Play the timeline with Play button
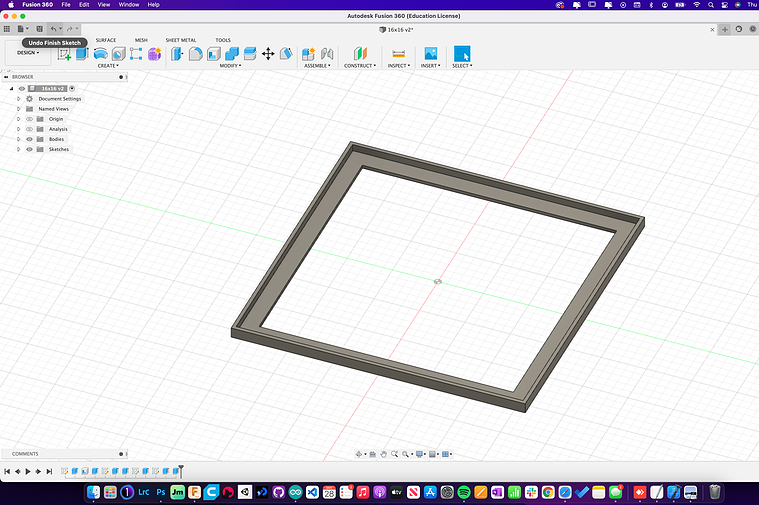The height and width of the screenshot is (505, 759). (28, 472)
